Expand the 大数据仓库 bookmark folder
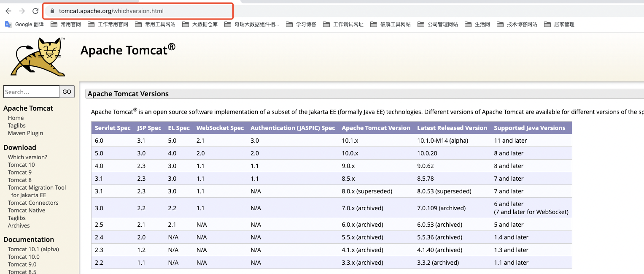The width and height of the screenshot is (644, 274). (200, 24)
